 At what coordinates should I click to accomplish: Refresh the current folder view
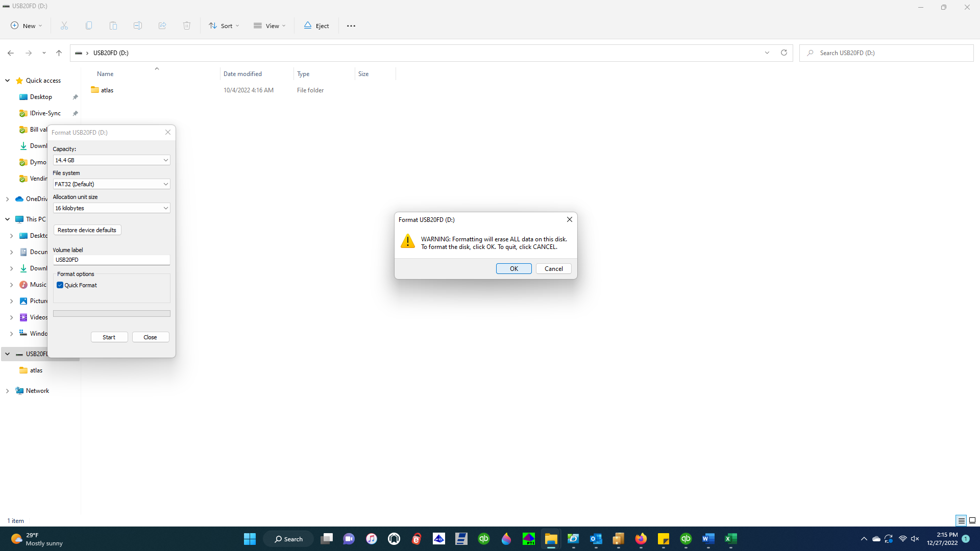(784, 53)
